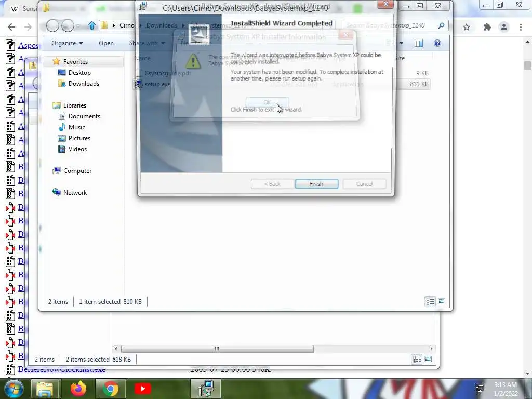This screenshot has height=399, width=532.
Task: Select the Bsysinsguide.pdf file
Action: click(x=282, y=73)
